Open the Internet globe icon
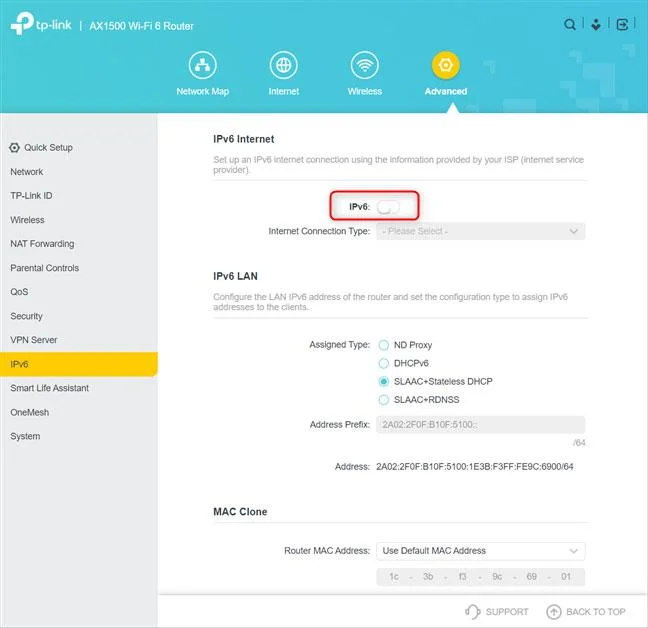648x628 pixels. tap(284, 65)
